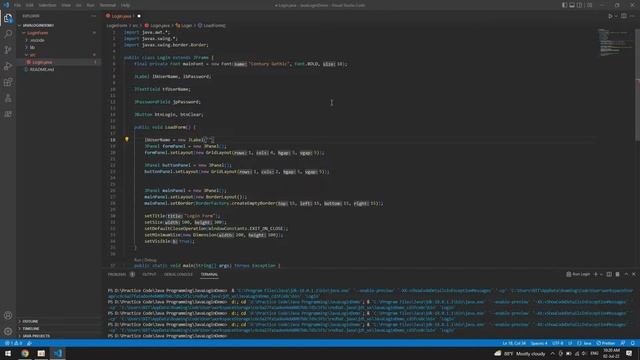Toggle bottom panel visibility in title bar
The image size is (640, 360).
coord(572,5)
